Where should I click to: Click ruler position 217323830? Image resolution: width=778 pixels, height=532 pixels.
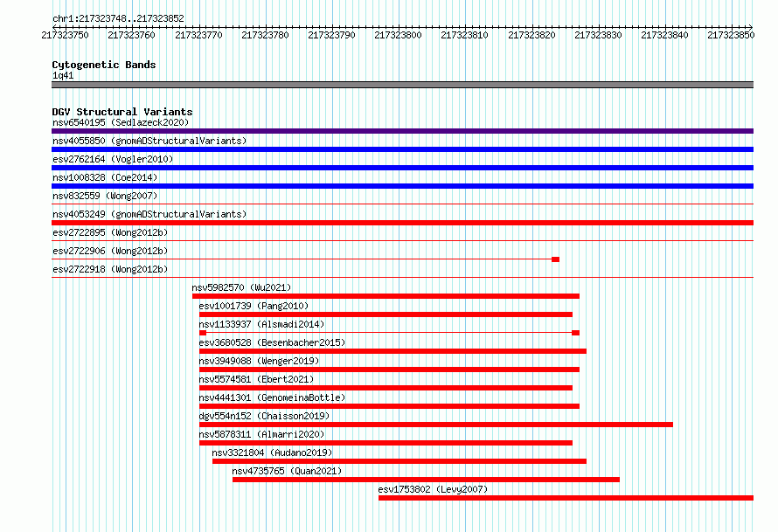coord(598,35)
